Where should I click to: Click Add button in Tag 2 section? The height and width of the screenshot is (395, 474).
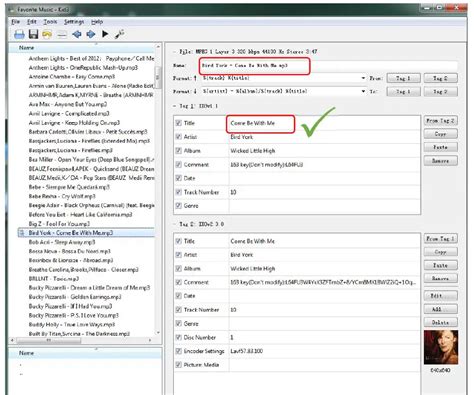(440, 309)
